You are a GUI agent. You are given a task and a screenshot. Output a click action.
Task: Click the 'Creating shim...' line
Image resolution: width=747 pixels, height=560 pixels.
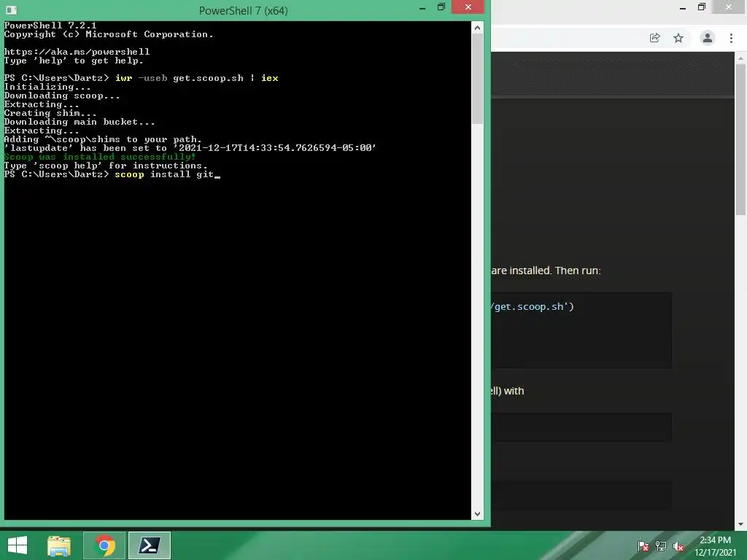pos(50,113)
